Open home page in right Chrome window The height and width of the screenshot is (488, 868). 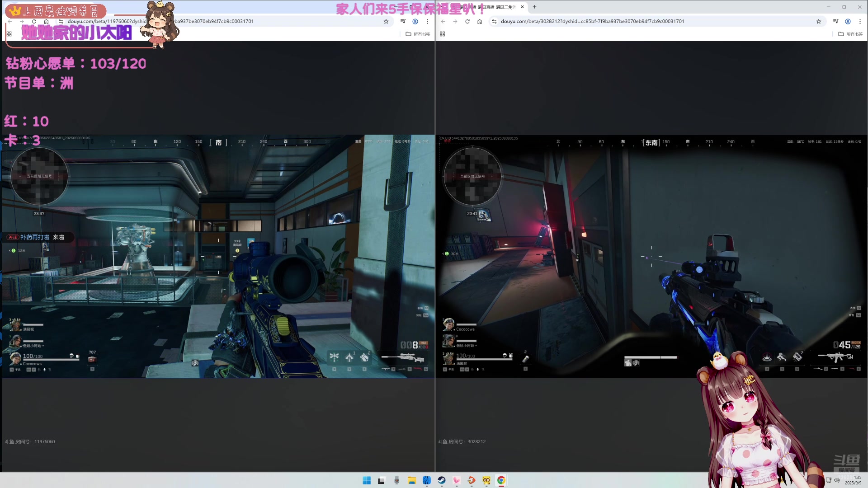point(480,21)
